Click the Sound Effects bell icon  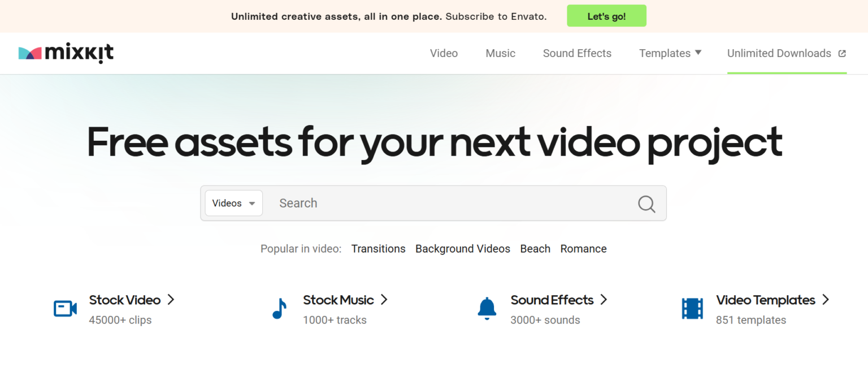(487, 309)
